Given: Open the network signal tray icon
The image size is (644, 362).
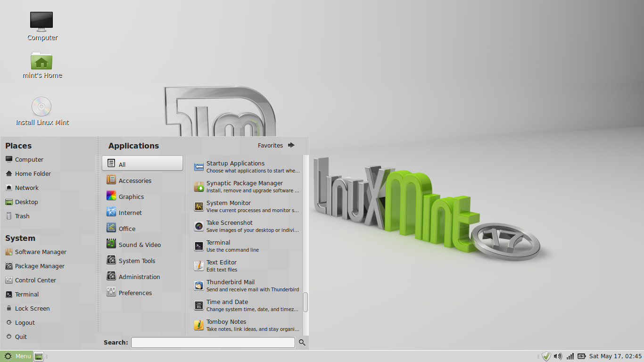Looking at the screenshot, I should (570, 356).
